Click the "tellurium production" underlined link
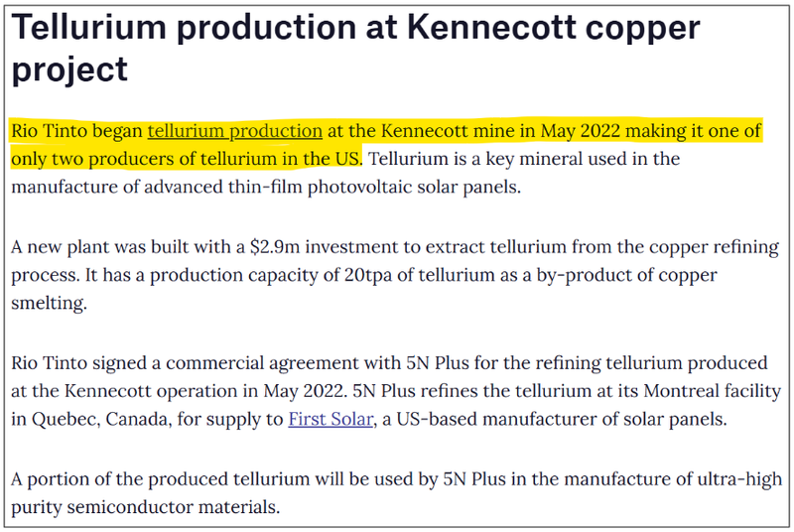 pos(234,131)
